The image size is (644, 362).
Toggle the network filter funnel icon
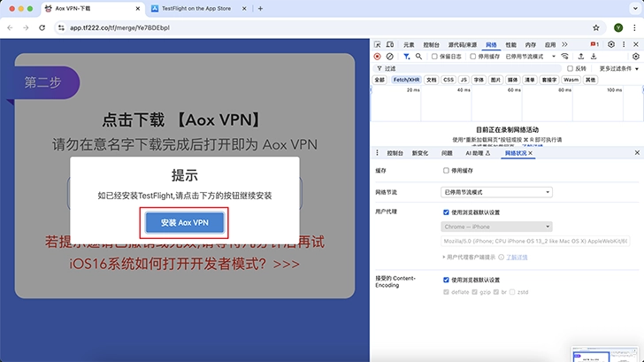pos(406,57)
